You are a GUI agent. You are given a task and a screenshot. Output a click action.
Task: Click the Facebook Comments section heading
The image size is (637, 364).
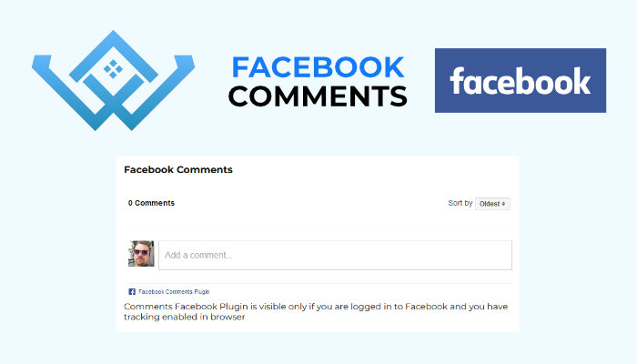point(178,170)
